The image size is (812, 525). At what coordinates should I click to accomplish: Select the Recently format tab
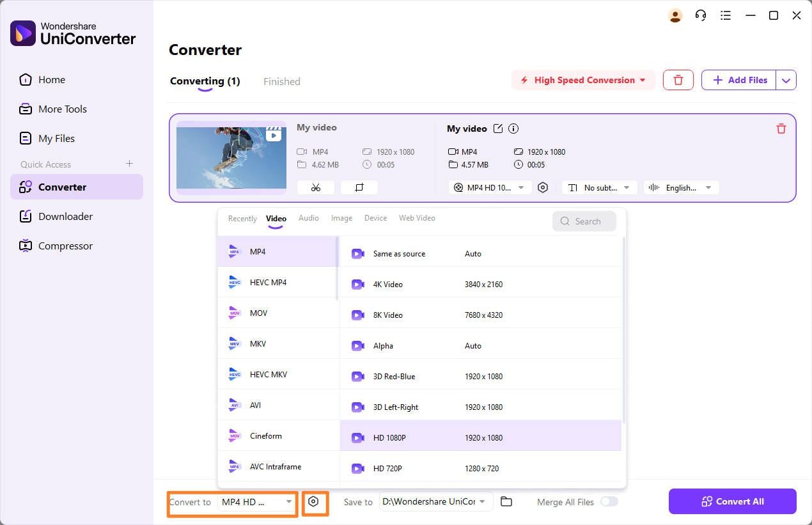coord(242,219)
